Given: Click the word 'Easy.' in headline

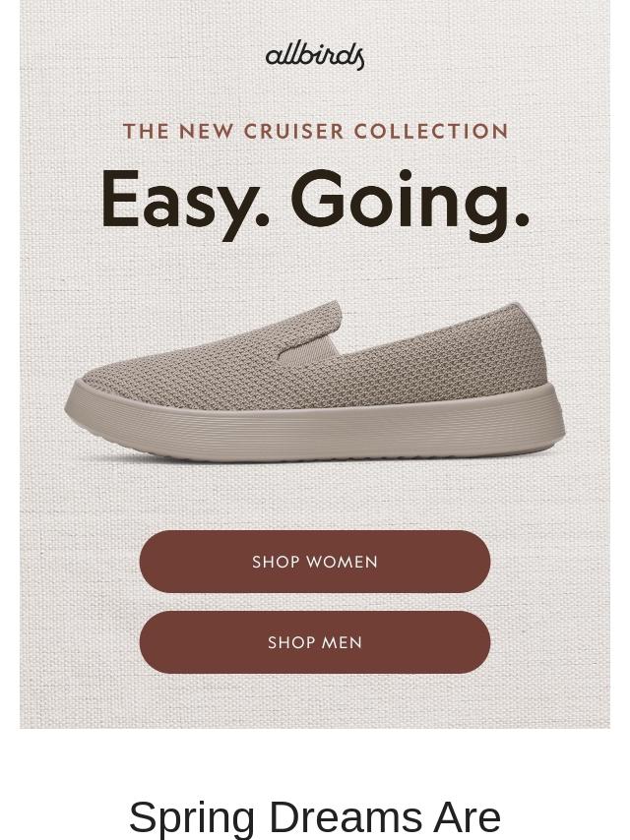Looking at the screenshot, I should coord(185,204).
